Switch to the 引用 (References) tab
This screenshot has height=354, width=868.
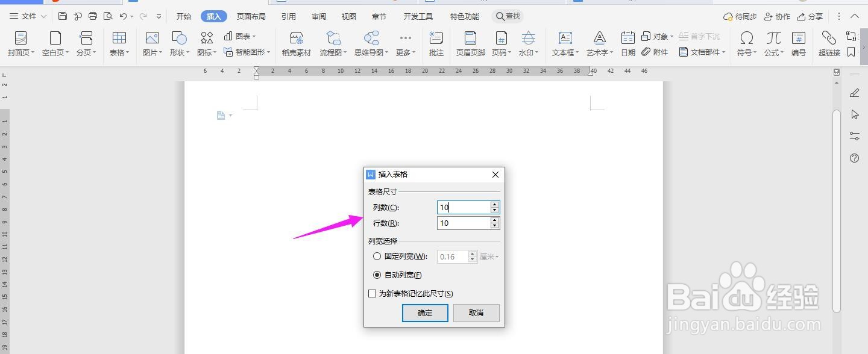tap(289, 17)
